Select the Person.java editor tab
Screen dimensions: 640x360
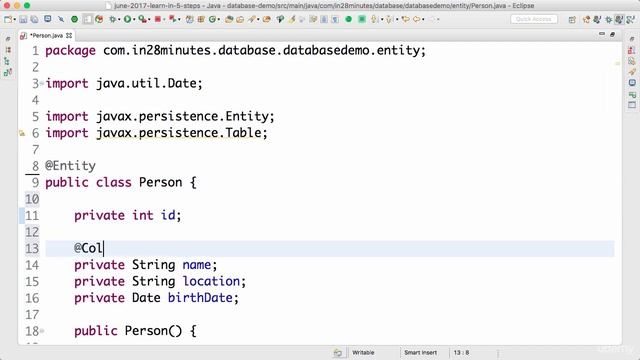point(46,36)
